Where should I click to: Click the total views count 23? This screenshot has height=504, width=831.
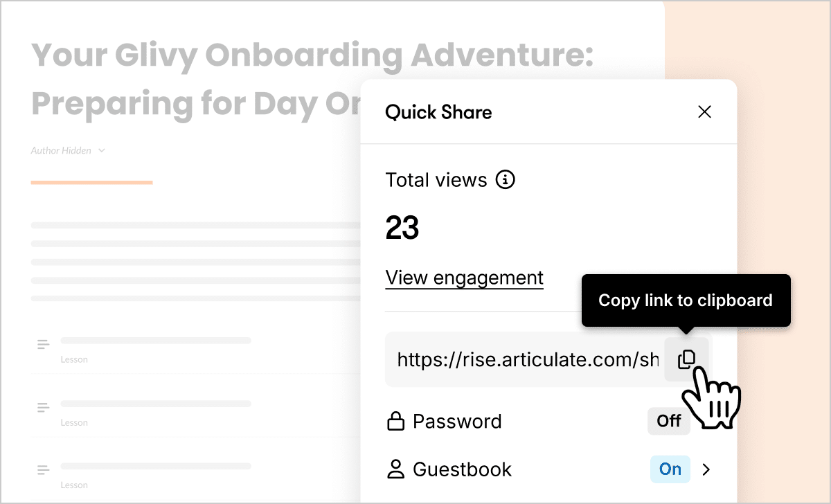pyautogui.click(x=402, y=227)
